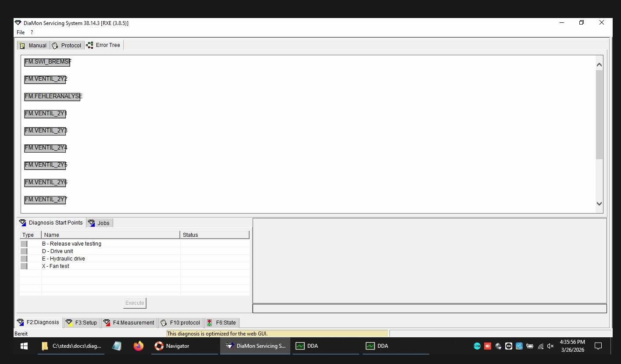
Task: Click the Type column header
Action: click(x=30, y=235)
